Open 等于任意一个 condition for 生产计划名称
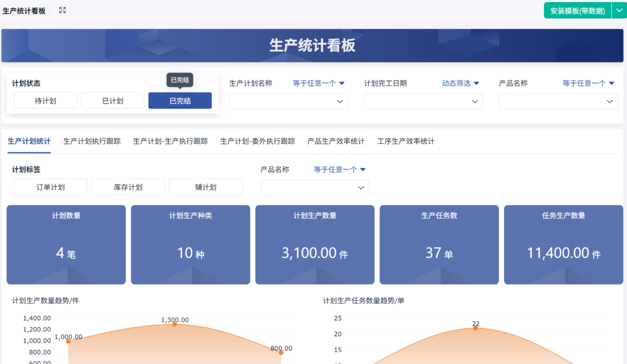This screenshot has width=627, height=364. pyautogui.click(x=319, y=83)
